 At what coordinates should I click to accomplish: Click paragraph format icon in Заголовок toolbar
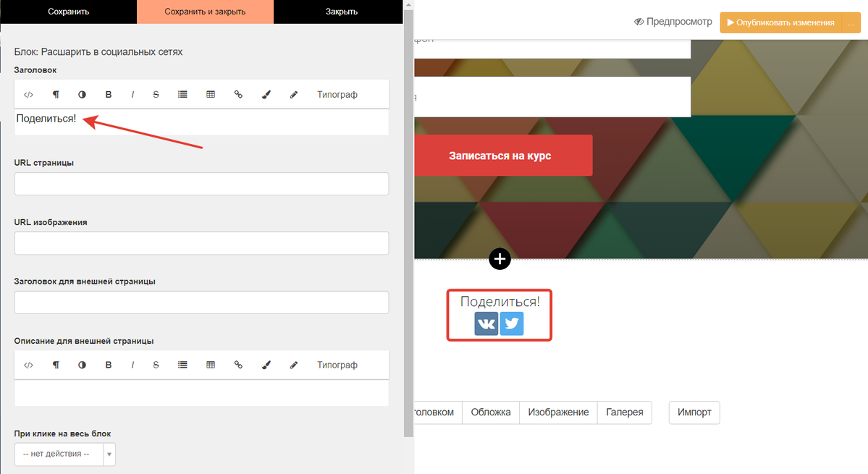click(56, 95)
